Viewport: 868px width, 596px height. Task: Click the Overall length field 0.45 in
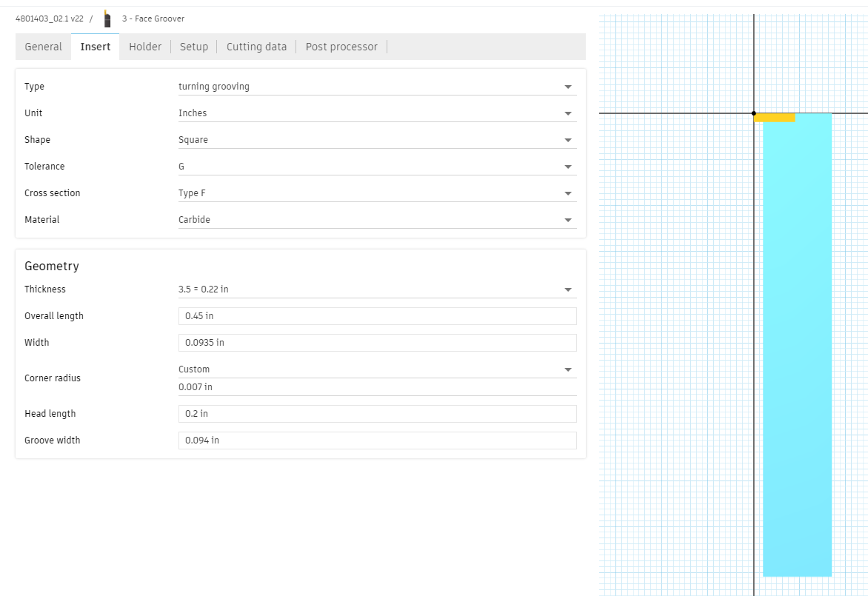[377, 316]
